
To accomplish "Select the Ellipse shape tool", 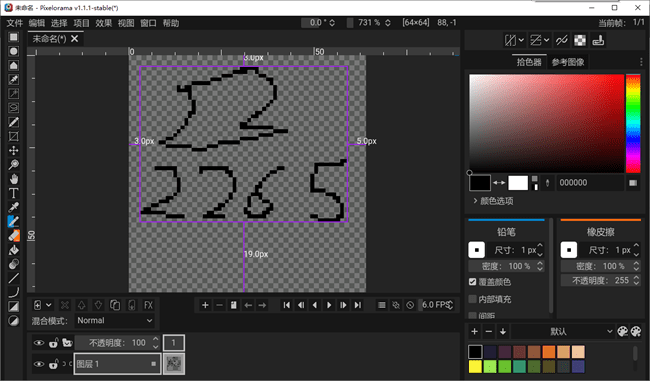I will click(13, 320).
